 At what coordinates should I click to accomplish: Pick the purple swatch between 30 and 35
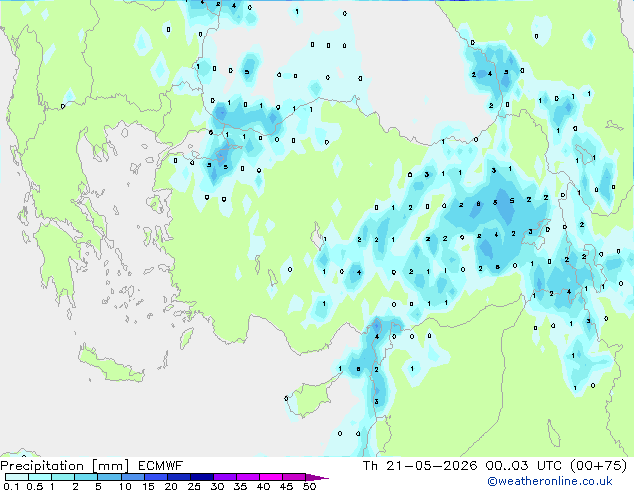(x=225, y=477)
